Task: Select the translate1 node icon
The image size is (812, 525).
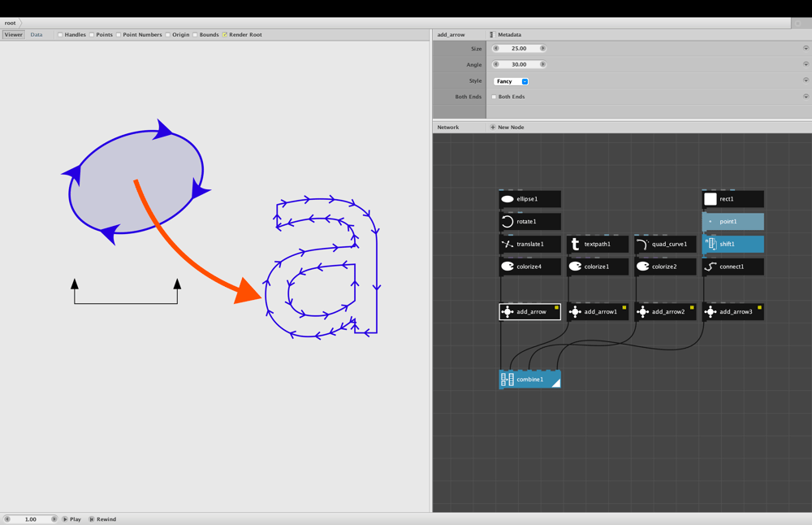Action: coord(508,244)
